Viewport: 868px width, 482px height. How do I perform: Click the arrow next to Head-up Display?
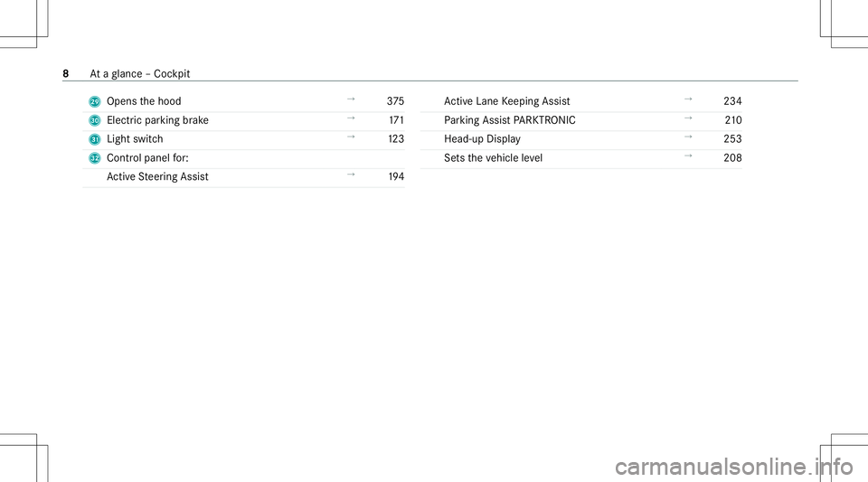688,137
